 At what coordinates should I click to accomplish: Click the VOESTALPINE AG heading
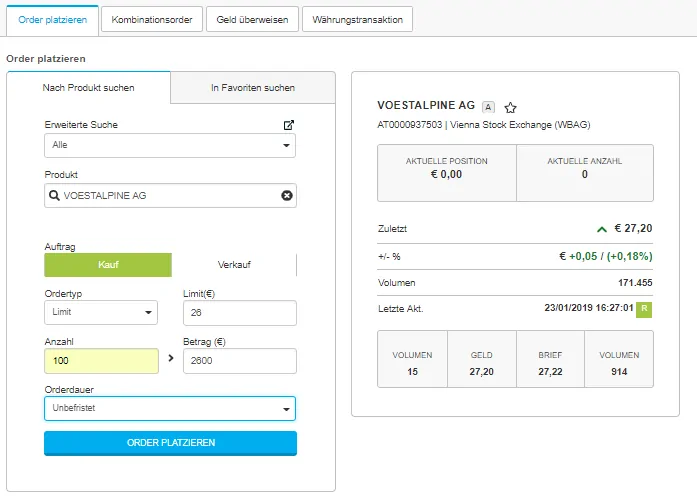click(426, 105)
